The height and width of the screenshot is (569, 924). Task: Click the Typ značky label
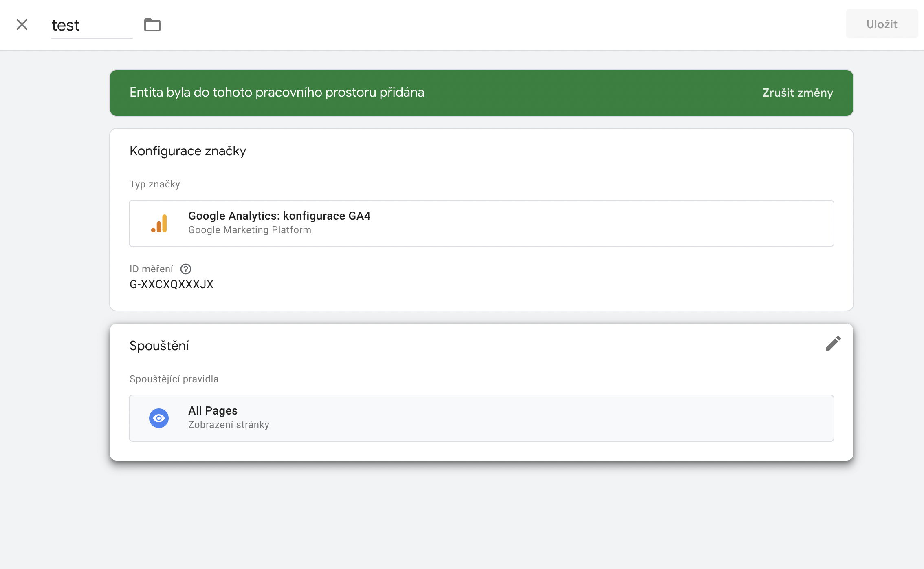click(154, 184)
